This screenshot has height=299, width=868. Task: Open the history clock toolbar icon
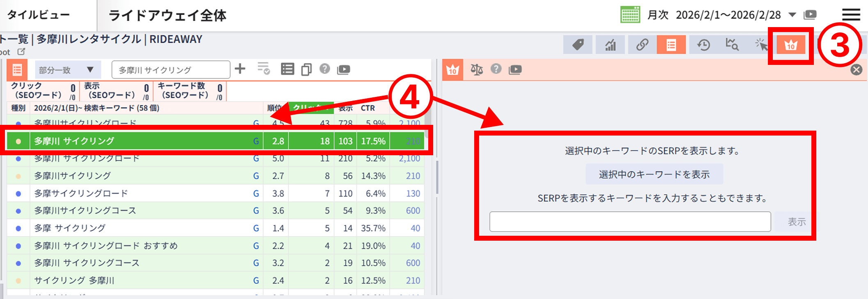pyautogui.click(x=704, y=45)
